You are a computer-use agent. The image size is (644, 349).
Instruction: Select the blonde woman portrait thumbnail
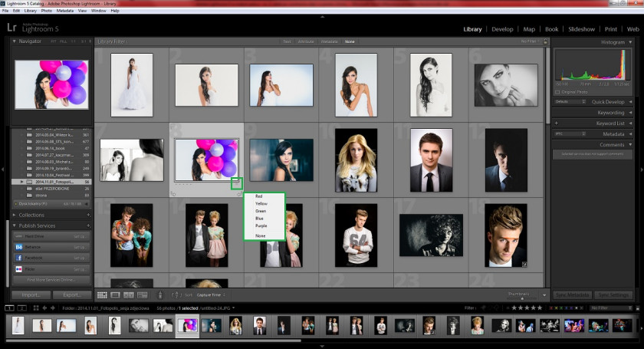356,160
